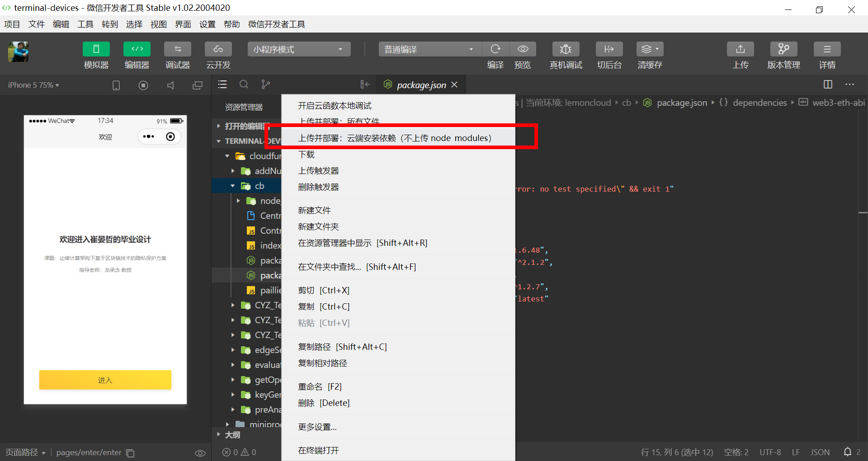Click the simulator record button icon
Screen dimensions: 868x461
click(143, 85)
